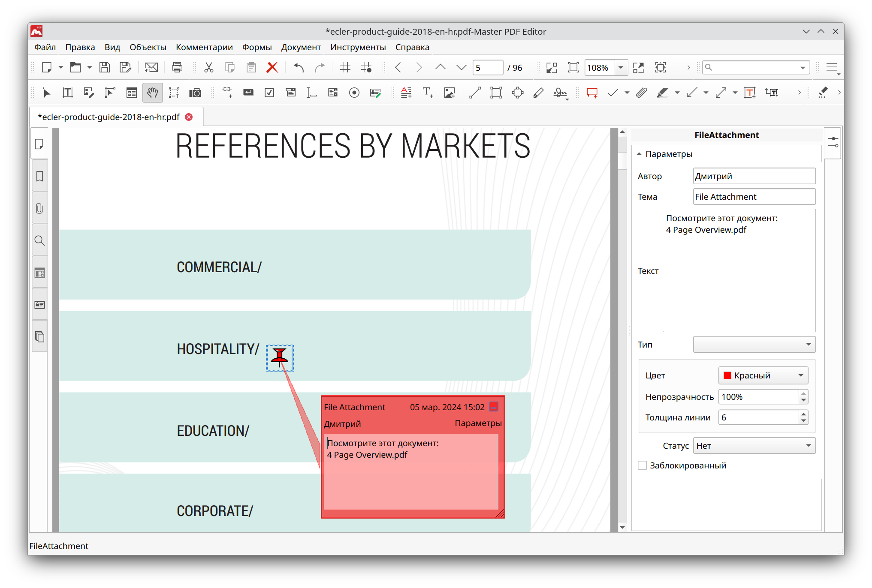The height and width of the screenshot is (588, 872).
Task: Toggle the grid display icon
Action: click(x=345, y=67)
